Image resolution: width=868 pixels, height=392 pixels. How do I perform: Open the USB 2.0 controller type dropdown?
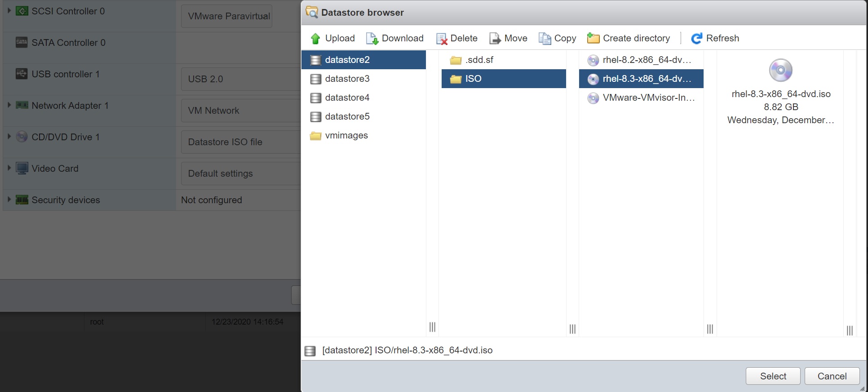click(241, 79)
